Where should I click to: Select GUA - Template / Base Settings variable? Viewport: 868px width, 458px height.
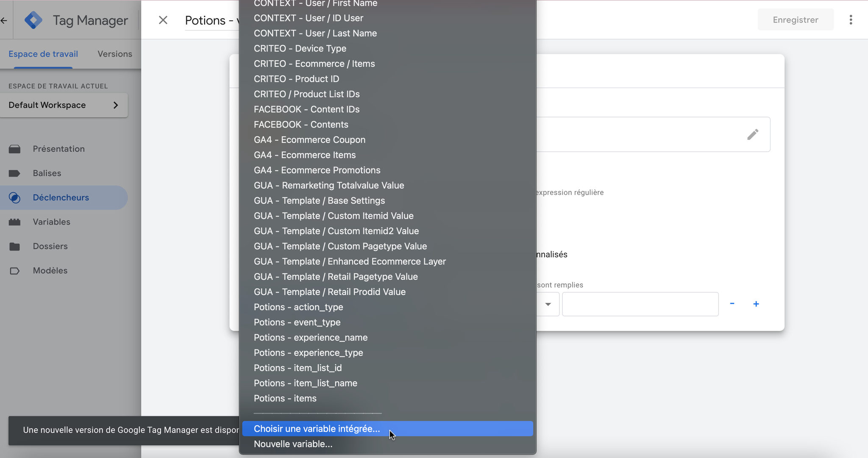[388, 201]
